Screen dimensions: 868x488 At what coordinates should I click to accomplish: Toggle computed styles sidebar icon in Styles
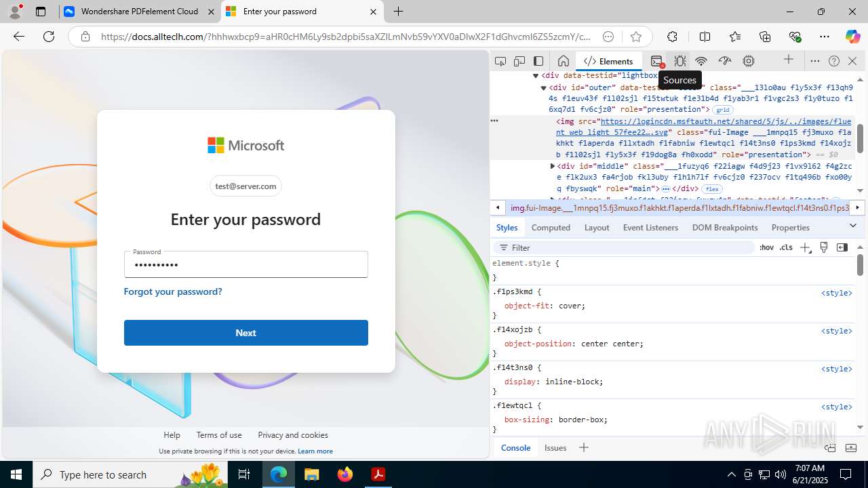click(x=842, y=247)
